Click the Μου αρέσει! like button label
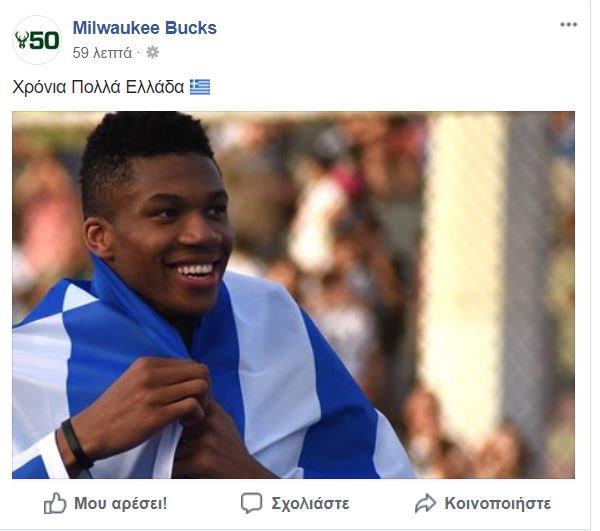Image resolution: width=600 pixels, height=531 pixels. click(121, 503)
